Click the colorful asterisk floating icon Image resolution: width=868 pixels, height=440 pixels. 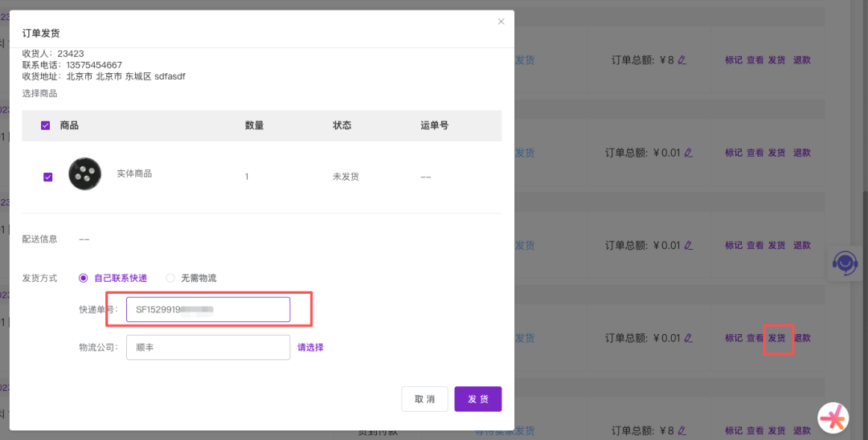[x=833, y=417]
